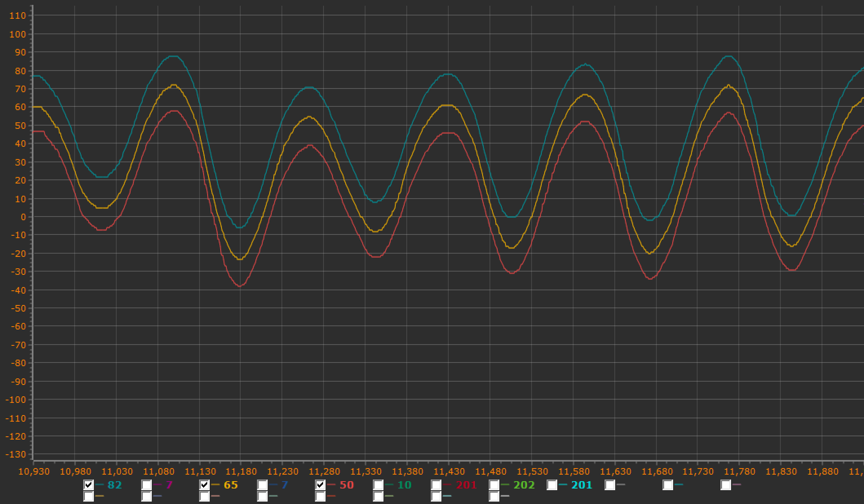Uncheck the orange series 65 checkbox
The height and width of the screenshot is (504, 864).
pyautogui.click(x=204, y=485)
